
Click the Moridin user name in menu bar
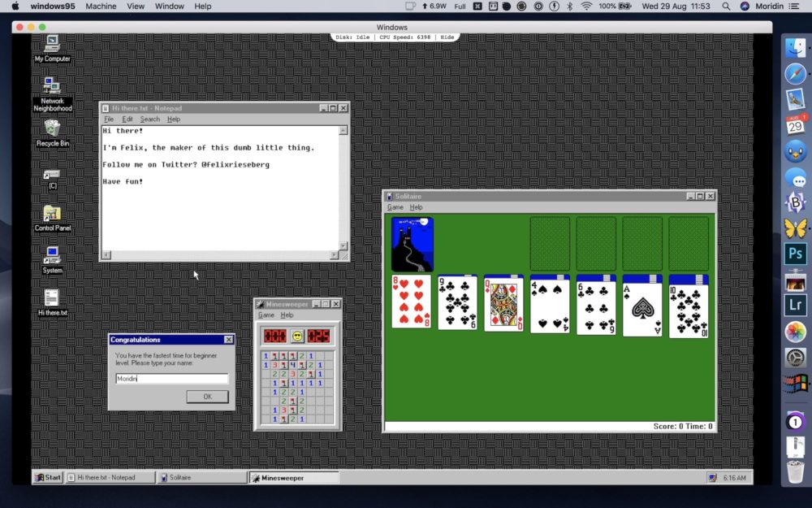pos(769,7)
